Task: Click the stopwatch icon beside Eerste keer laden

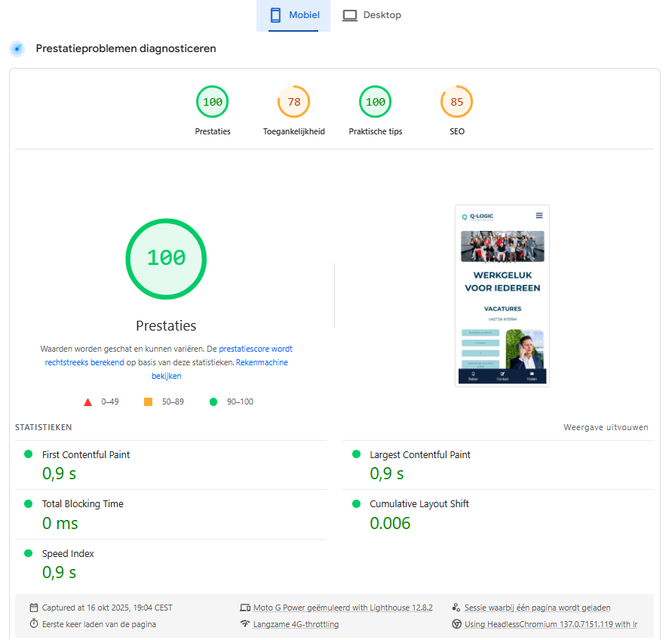Action: pos(34,624)
